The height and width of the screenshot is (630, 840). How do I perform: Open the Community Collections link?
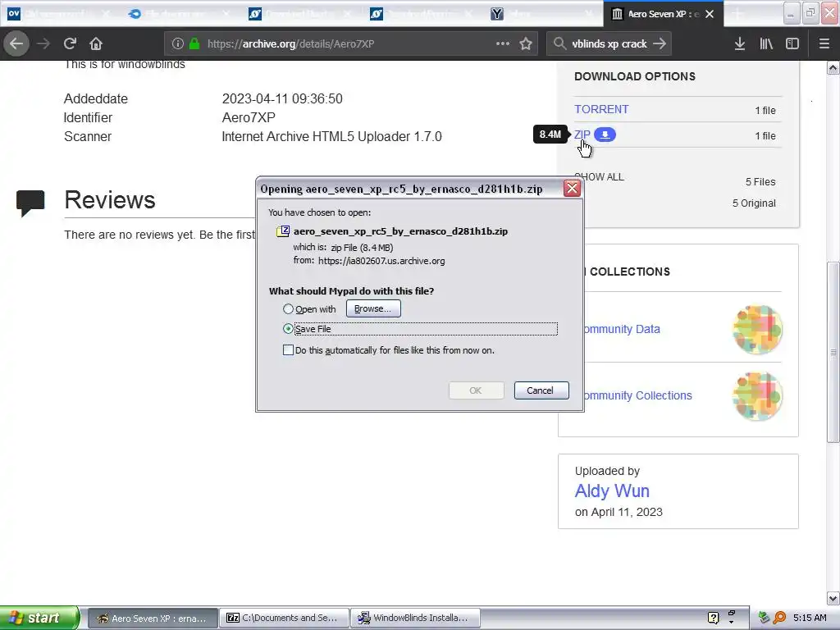(x=637, y=395)
